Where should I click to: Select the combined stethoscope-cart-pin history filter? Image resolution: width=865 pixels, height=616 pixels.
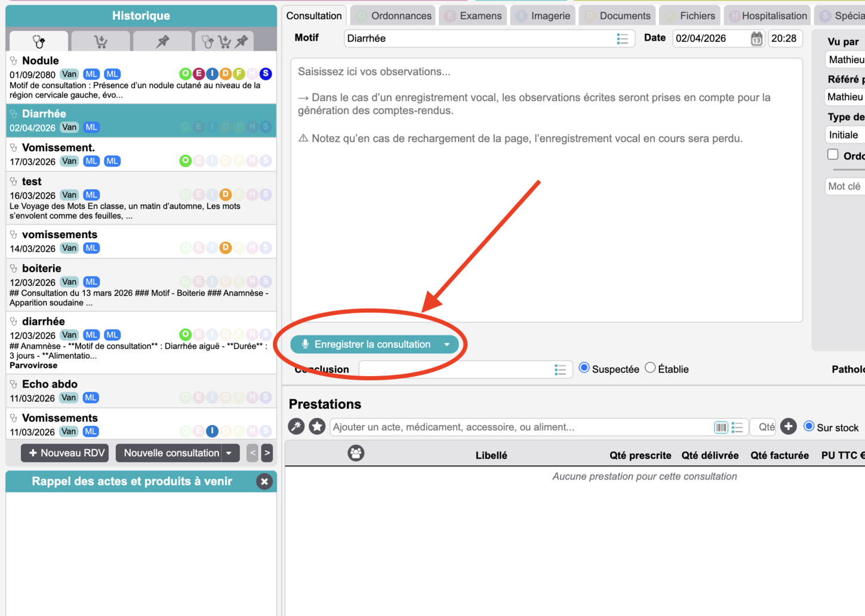[x=224, y=41]
